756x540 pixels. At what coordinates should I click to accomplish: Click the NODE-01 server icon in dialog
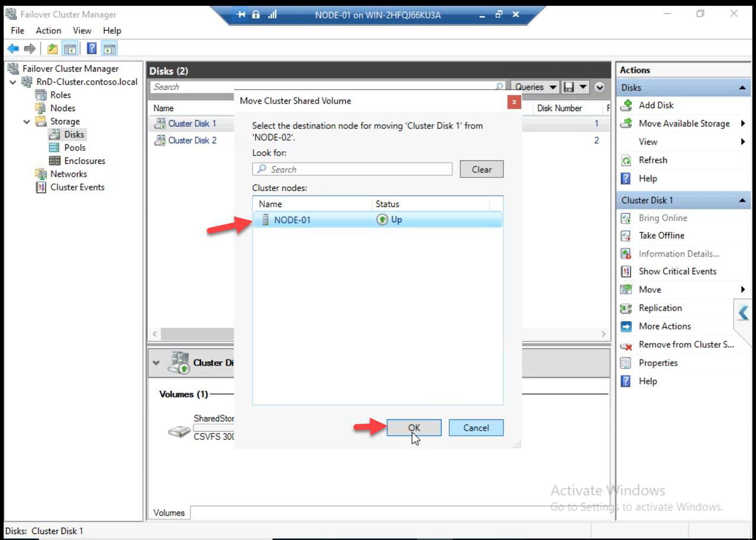click(x=265, y=220)
